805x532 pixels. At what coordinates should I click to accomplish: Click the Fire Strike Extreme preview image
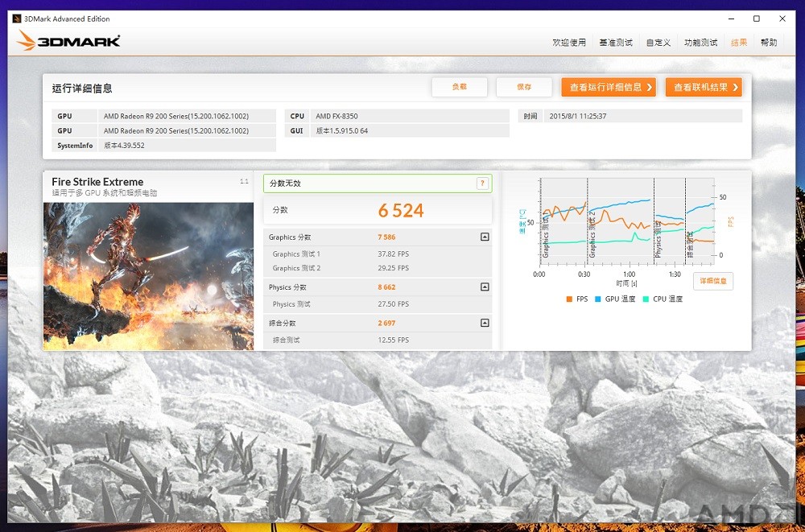tap(148, 276)
